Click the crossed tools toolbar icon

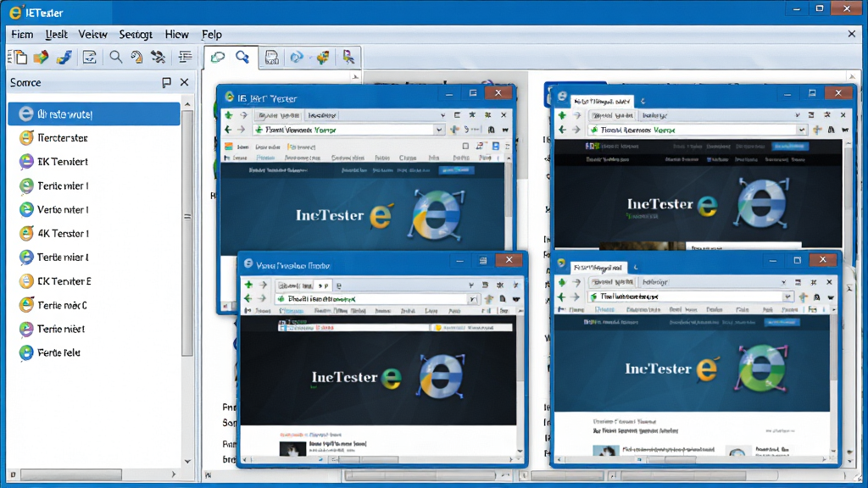(x=159, y=57)
